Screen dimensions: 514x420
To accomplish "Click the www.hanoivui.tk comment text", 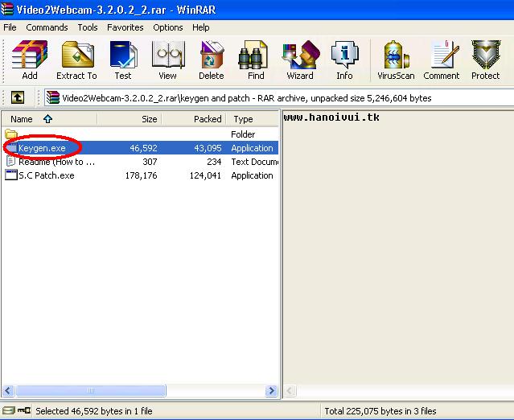I will click(331, 117).
